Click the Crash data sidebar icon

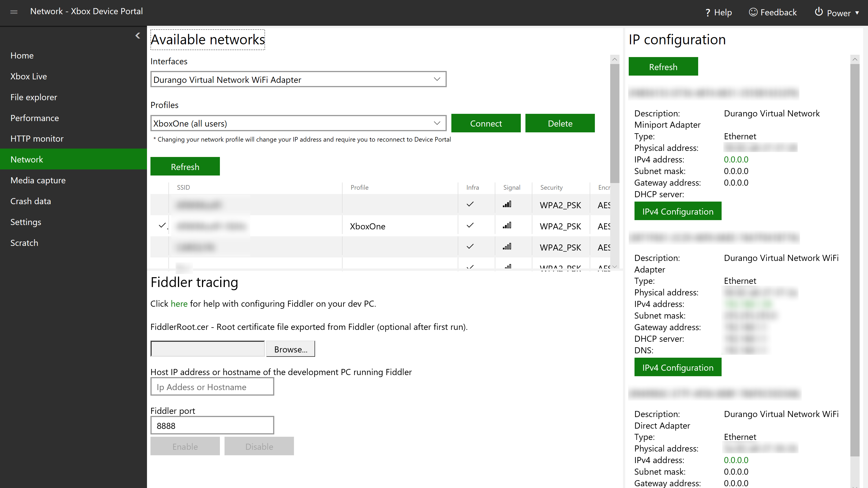pos(31,201)
